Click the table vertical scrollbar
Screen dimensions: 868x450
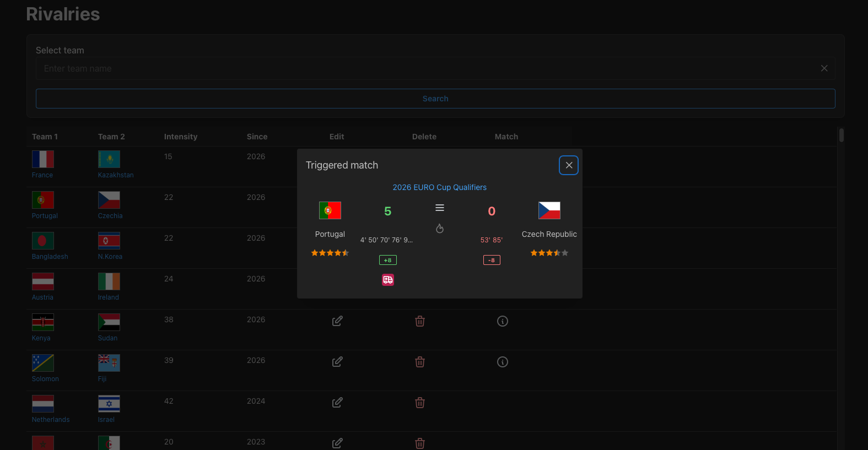[841, 135]
